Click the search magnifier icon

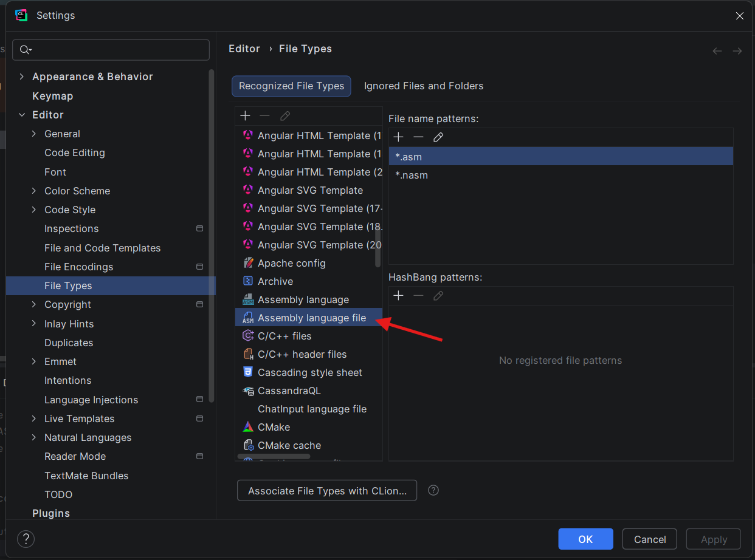point(25,50)
